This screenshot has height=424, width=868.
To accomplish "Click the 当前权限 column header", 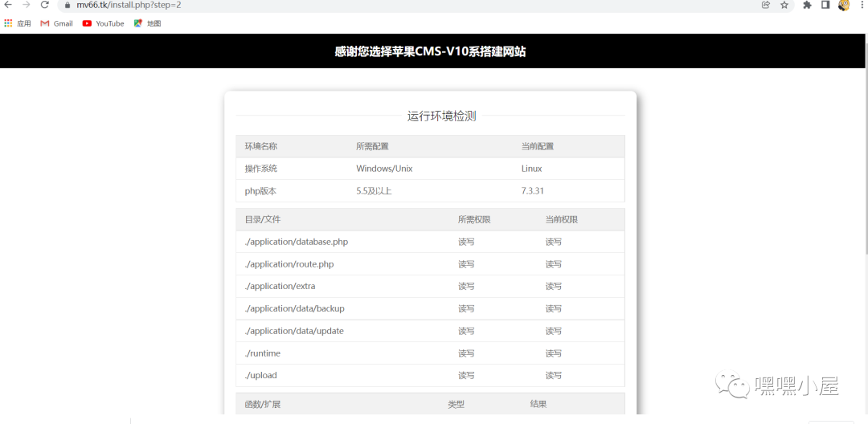I will pyautogui.click(x=562, y=219).
